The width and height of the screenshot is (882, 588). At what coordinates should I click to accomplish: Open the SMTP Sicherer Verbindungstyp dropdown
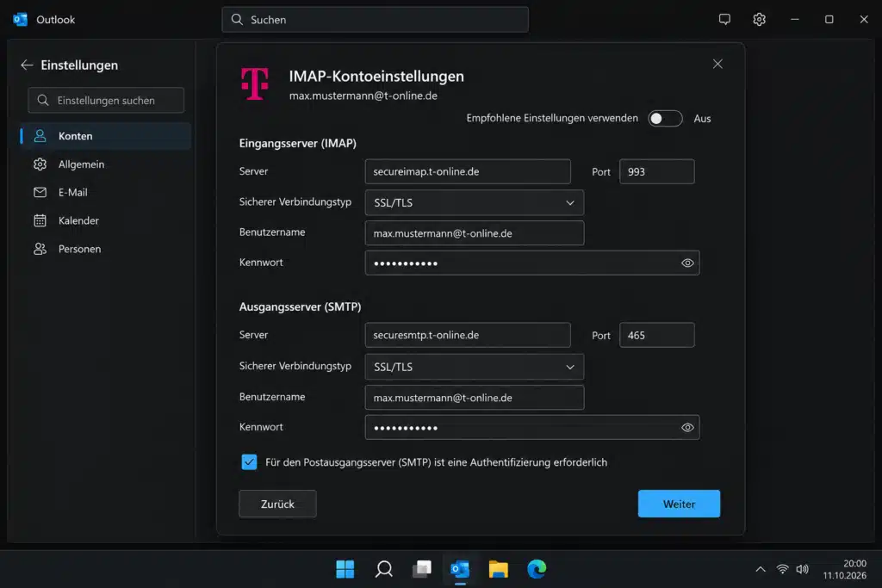click(475, 367)
